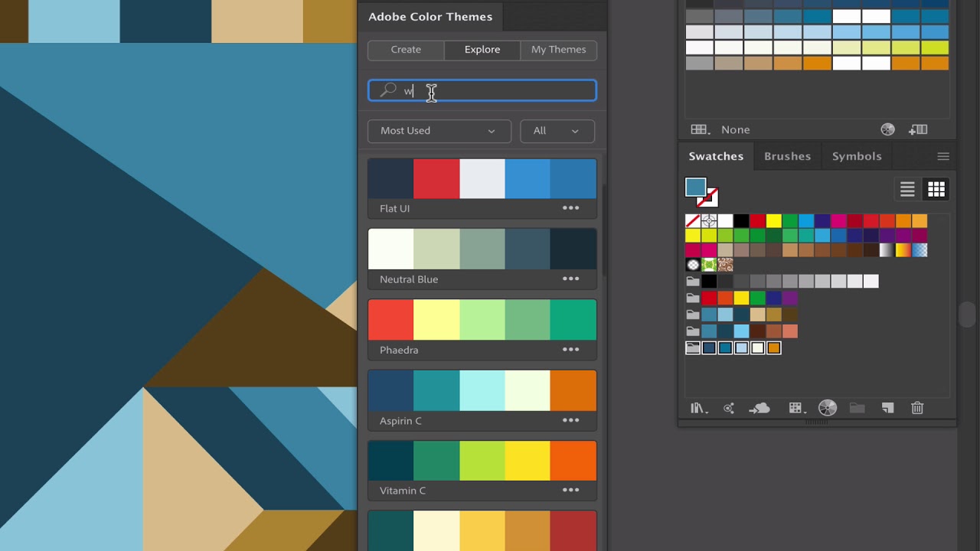Image resolution: width=980 pixels, height=551 pixels.
Task: Open the Brushes panel tab
Action: point(787,156)
